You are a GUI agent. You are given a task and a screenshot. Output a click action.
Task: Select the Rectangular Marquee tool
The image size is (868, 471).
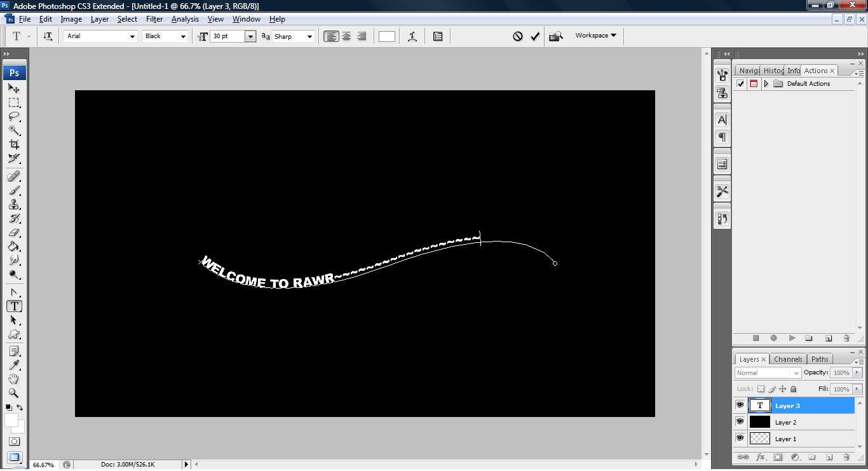pyautogui.click(x=14, y=102)
